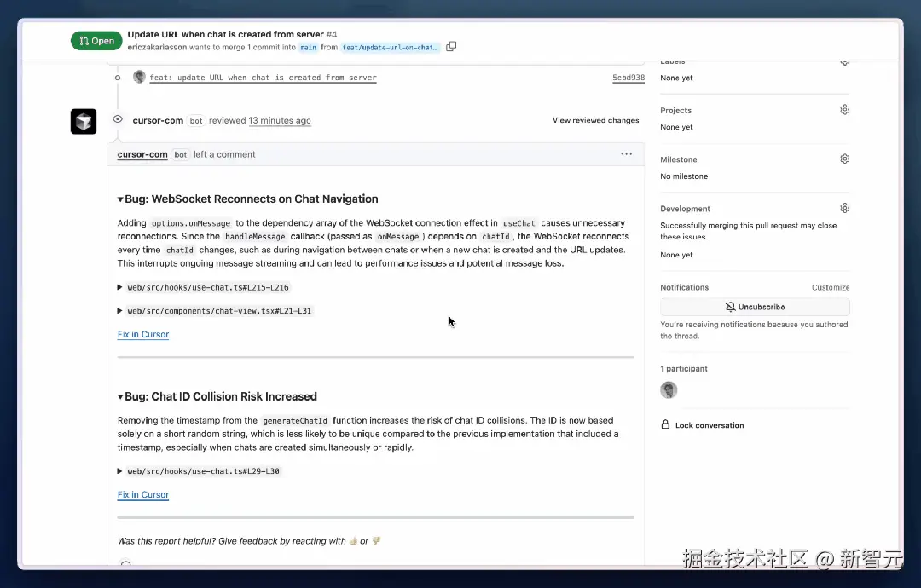The height and width of the screenshot is (588, 921).
Task: Open the Projects settings gear
Action: pos(844,110)
